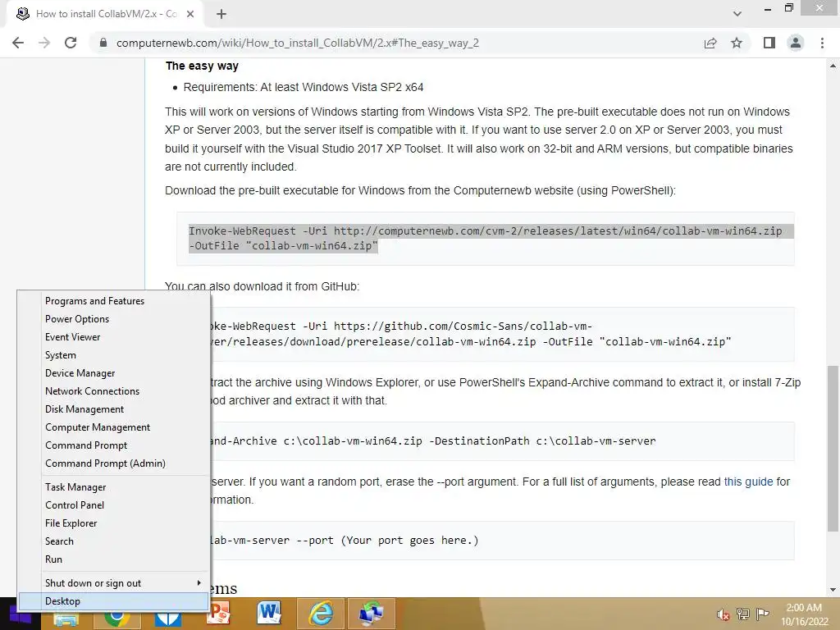This screenshot has height=630, width=840.
Task: Open the Chrome three-dot menu
Action: point(822,43)
